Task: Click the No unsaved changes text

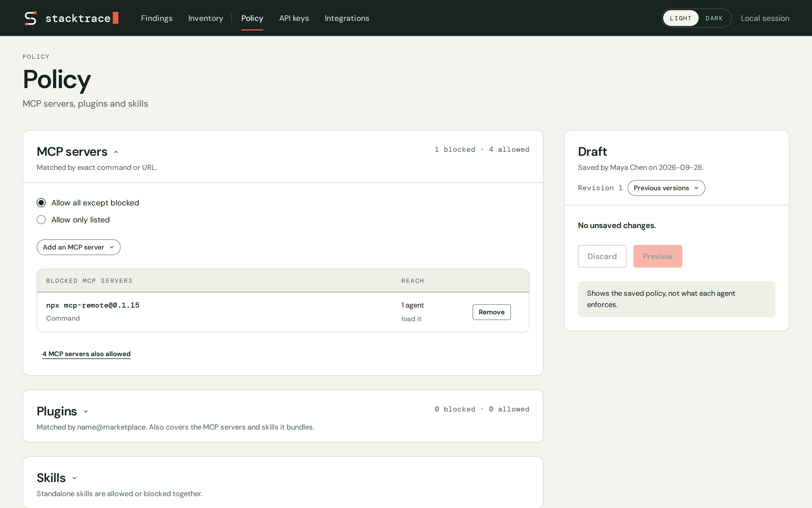Action: (617, 225)
